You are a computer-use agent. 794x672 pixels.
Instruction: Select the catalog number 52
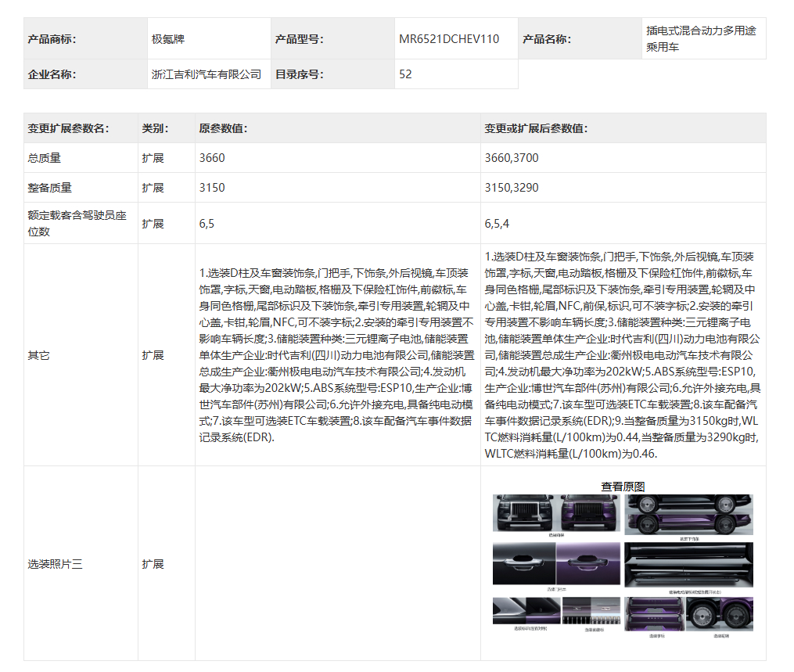(405, 74)
